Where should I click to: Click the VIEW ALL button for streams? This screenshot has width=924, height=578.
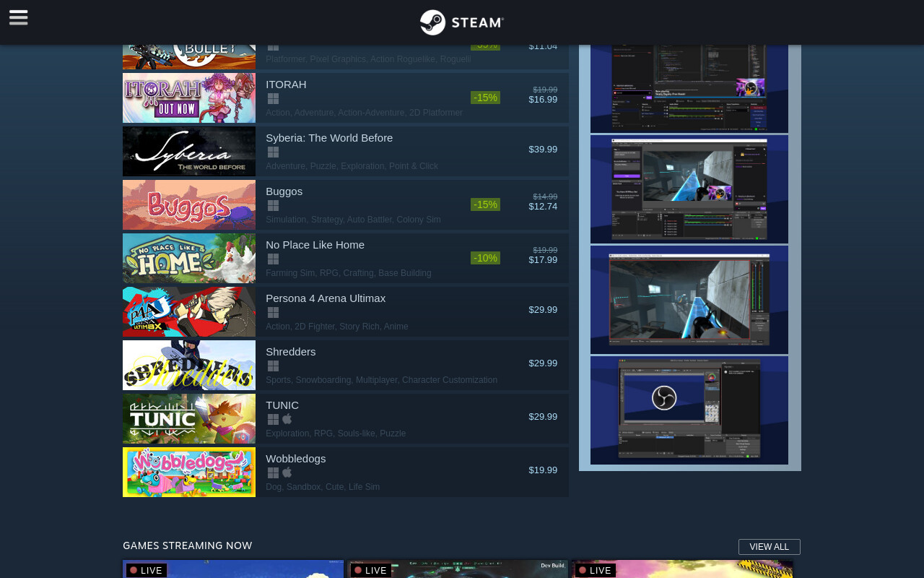770,547
